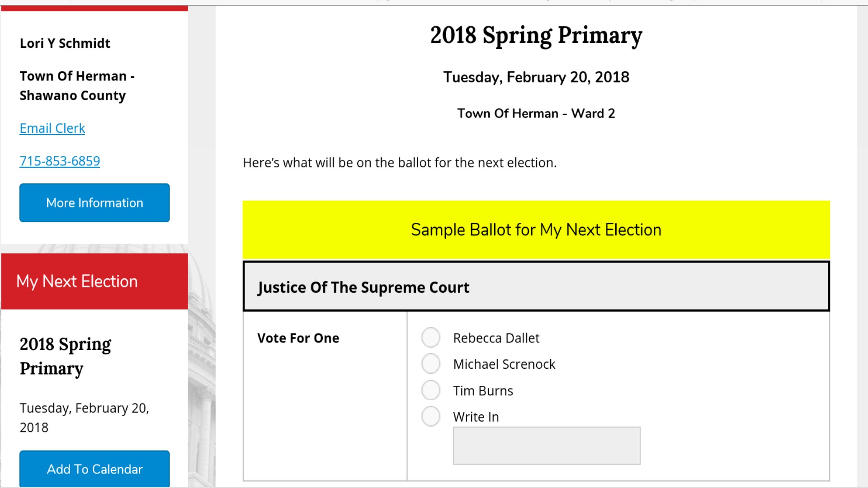Click the large 2018 Spring Primary page title
The width and height of the screenshot is (868, 488).
[536, 35]
